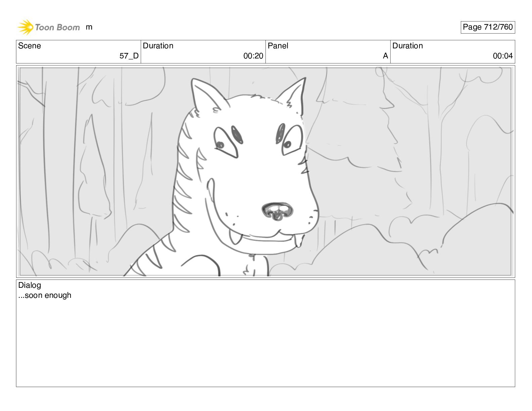This screenshot has height=411, width=532.
Task: Click the Toon Boom logo icon
Action: tap(26, 27)
